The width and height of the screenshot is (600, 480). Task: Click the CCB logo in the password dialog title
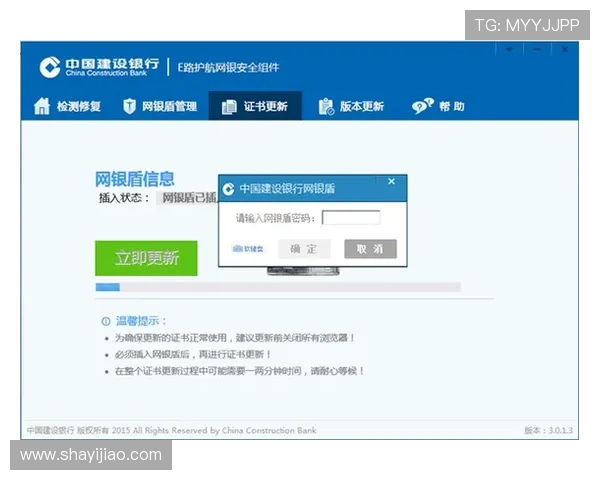click(228, 189)
